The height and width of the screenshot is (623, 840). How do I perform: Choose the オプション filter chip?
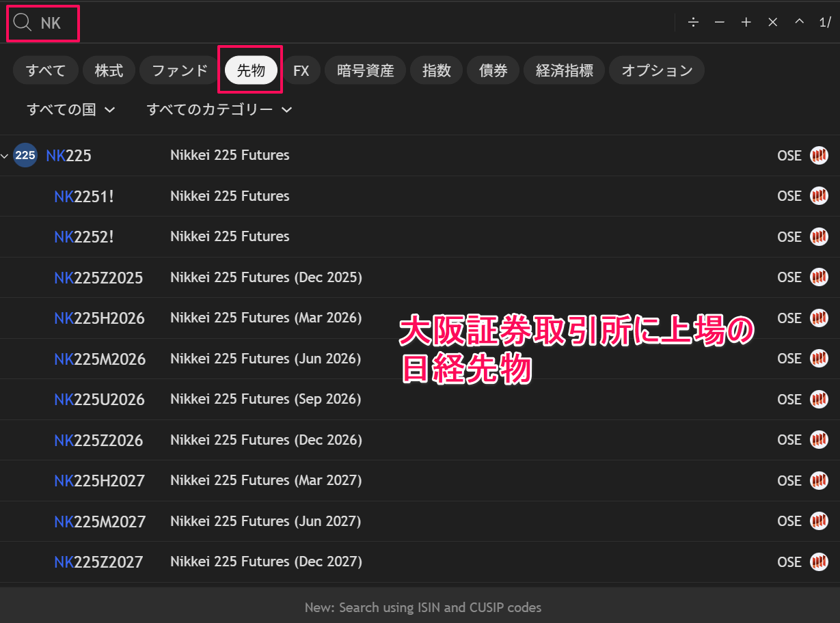pos(656,70)
